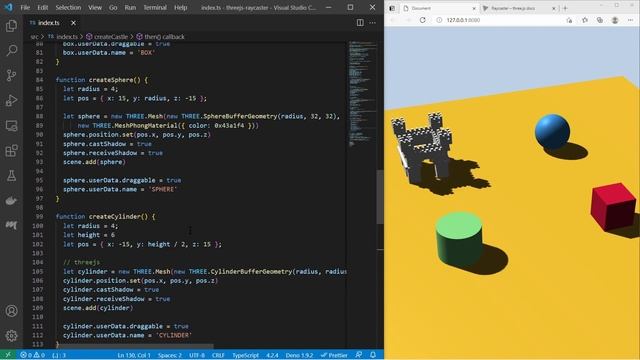Close the Document browser tab
This screenshot has height=360, width=640.
click(x=474, y=8)
